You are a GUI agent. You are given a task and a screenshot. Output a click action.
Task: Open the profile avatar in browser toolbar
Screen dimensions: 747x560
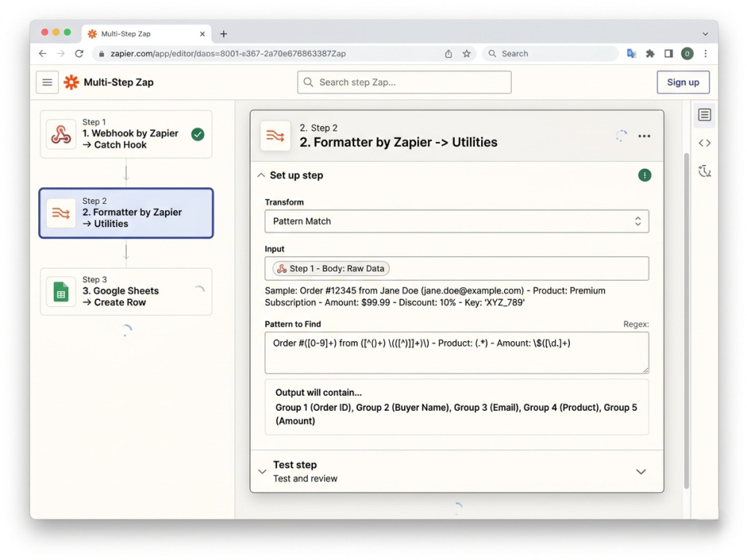[687, 54]
